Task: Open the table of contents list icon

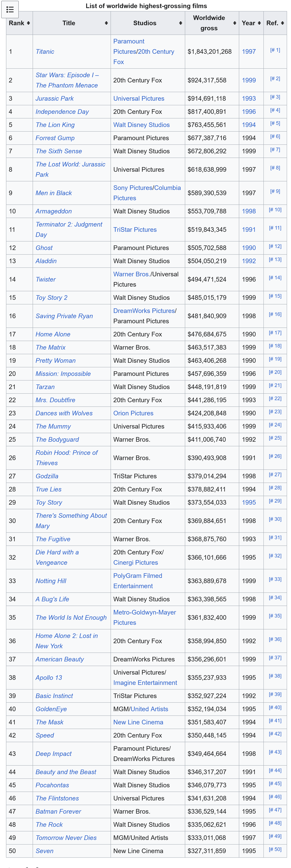Action: point(10,10)
